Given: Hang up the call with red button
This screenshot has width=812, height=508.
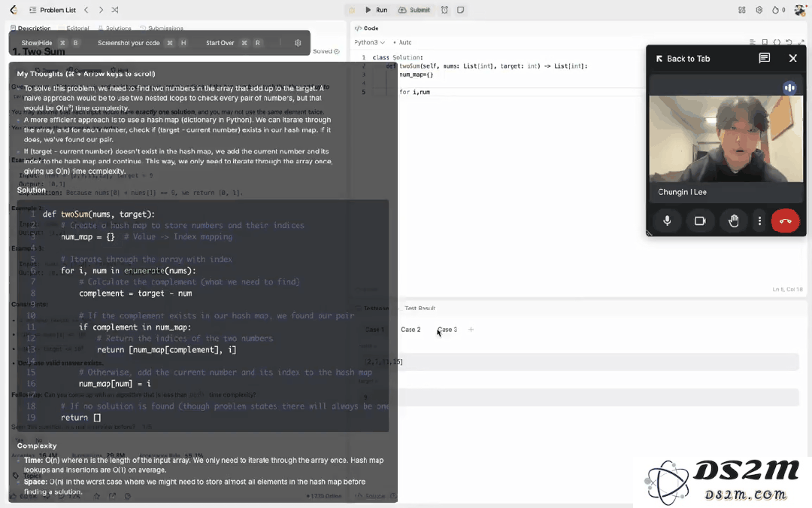Looking at the screenshot, I should click(786, 221).
